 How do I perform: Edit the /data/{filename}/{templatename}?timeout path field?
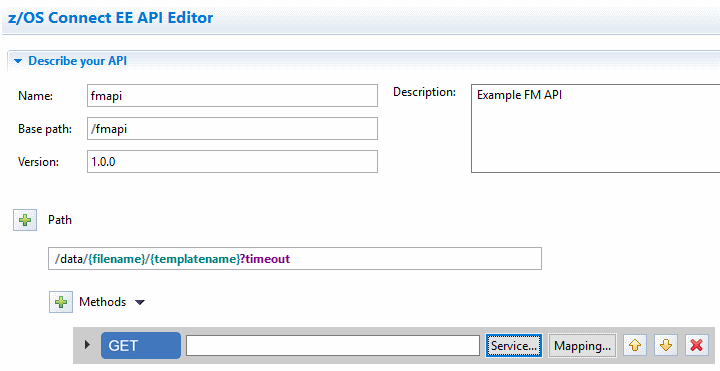coord(295,259)
